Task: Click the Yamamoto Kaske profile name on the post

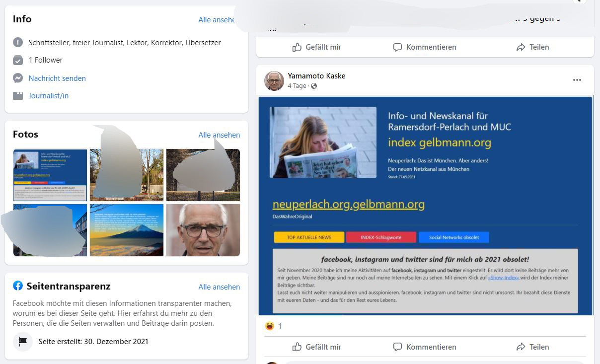Action: pyautogui.click(x=316, y=76)
